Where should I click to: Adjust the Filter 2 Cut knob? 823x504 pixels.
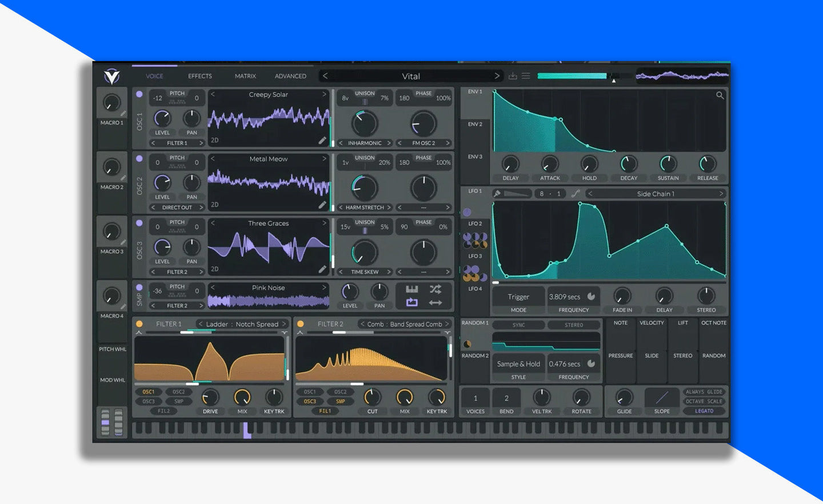pyautogui.click(x=372, y=397)
